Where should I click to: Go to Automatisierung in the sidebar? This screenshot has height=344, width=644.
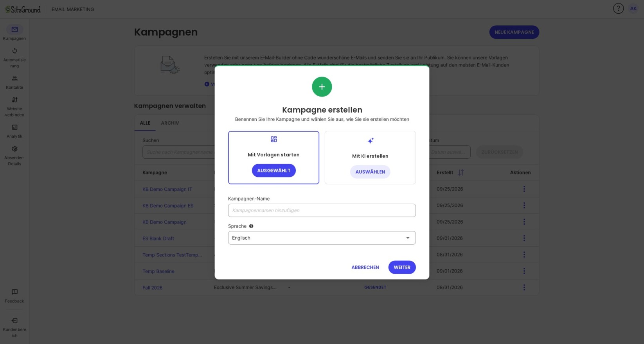click(x=14, y=51)
